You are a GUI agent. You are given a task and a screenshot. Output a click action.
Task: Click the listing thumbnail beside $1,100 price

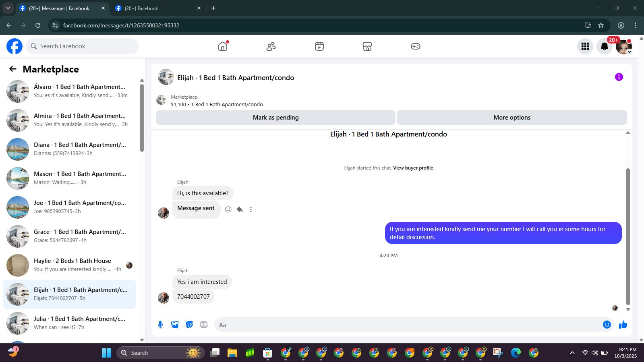(162, 100)
